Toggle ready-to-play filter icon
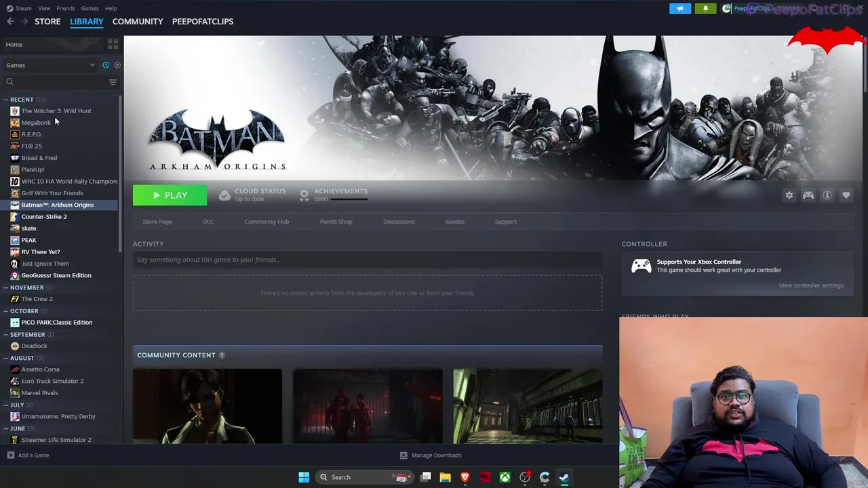The image size is (868, 488). 117,65
